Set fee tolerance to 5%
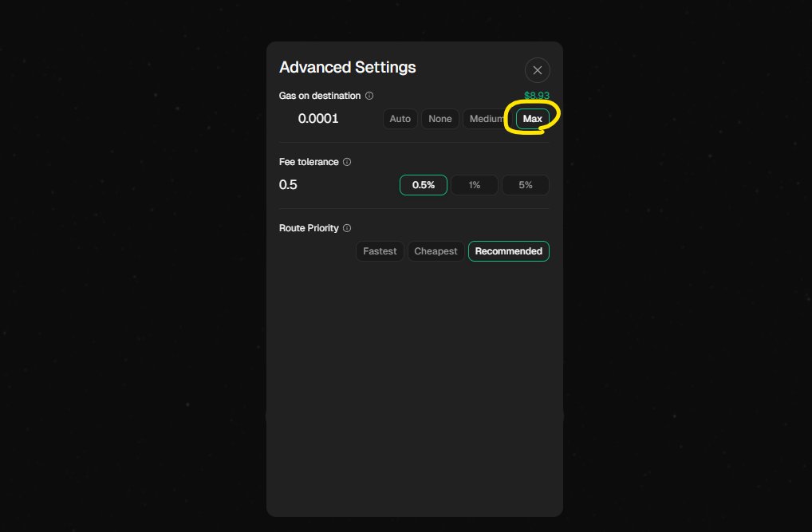This screenshot has height=532, width=812. pos(525,185)
